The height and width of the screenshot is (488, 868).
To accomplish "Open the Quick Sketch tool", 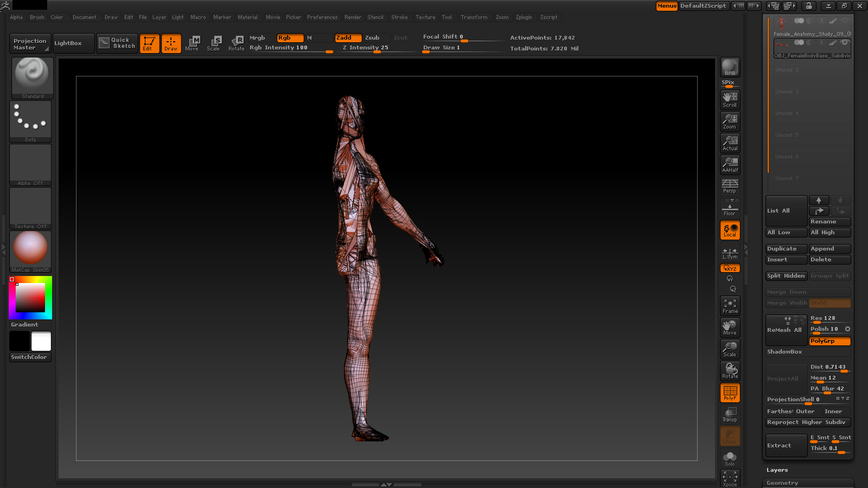I will [x=118, y=43].
